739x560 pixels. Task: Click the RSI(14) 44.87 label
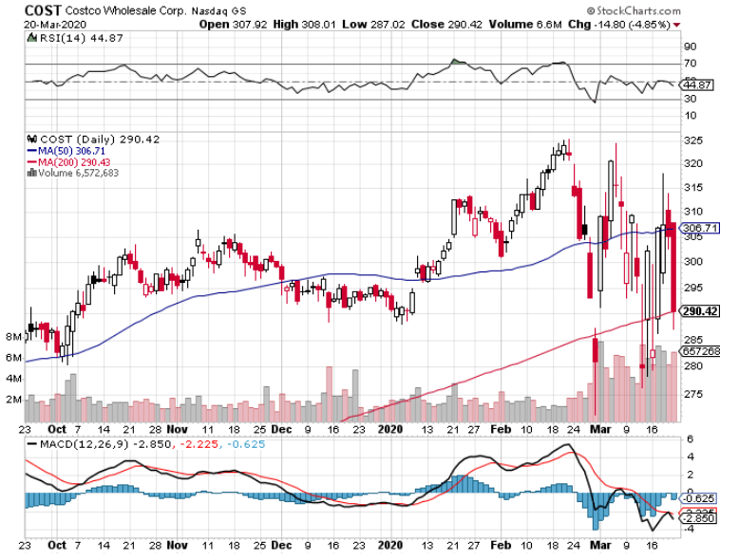pyautogui.click(x=81, y=38)
